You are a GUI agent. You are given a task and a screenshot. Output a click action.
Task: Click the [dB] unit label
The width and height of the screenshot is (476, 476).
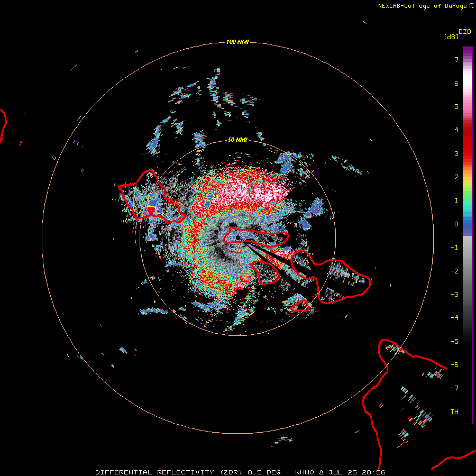[x=452, y=36]
